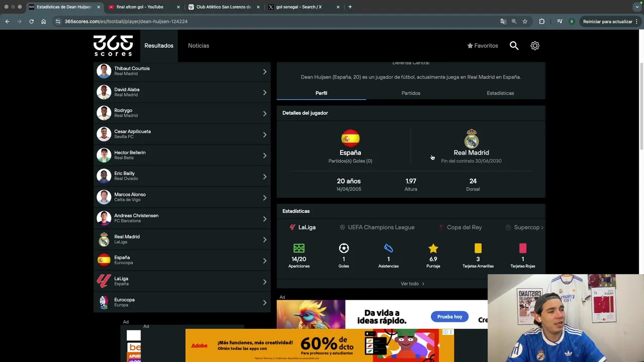Image resolution: width=644 pixels, height=362 pixels.
Task: Open Andreas Christensen row arrow
Action: [265, 219]
